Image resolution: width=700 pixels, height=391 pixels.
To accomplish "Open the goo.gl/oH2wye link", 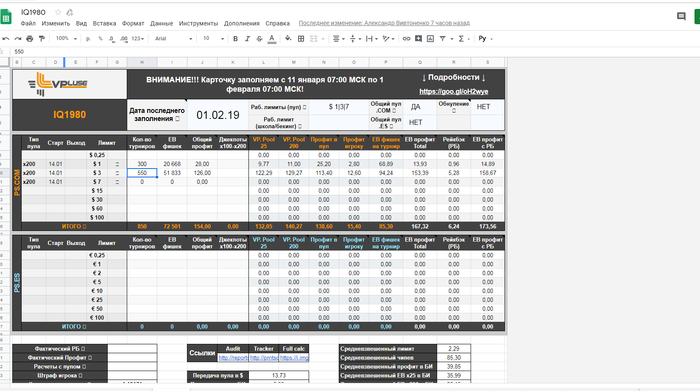I will point(454,92).
